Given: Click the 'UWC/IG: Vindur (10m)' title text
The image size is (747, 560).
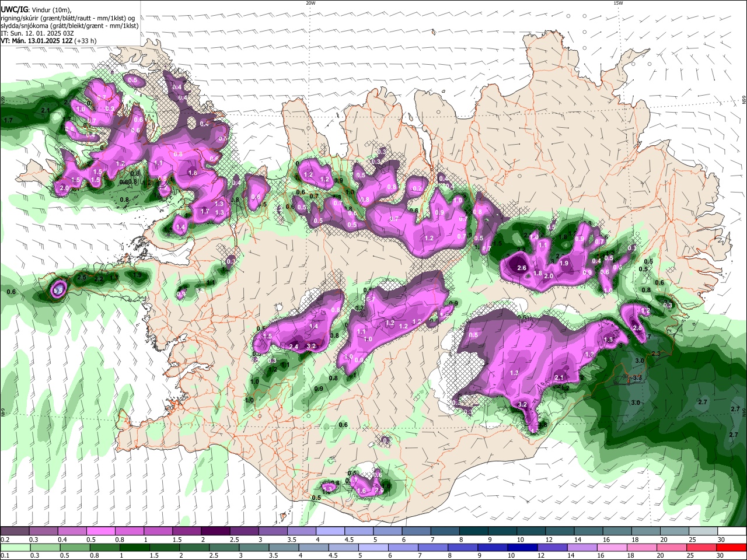Looking at the screenshot, I should [36, 10].
